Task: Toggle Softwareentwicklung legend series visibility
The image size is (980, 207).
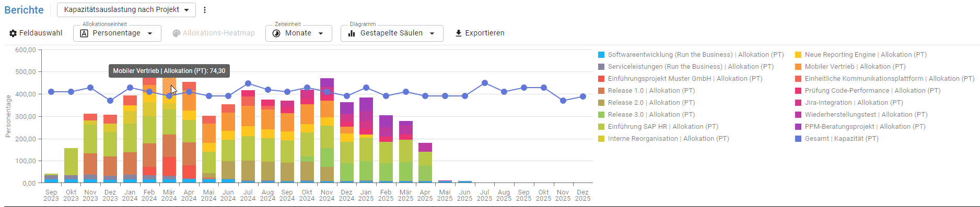Action: click(x=691, y=55)
